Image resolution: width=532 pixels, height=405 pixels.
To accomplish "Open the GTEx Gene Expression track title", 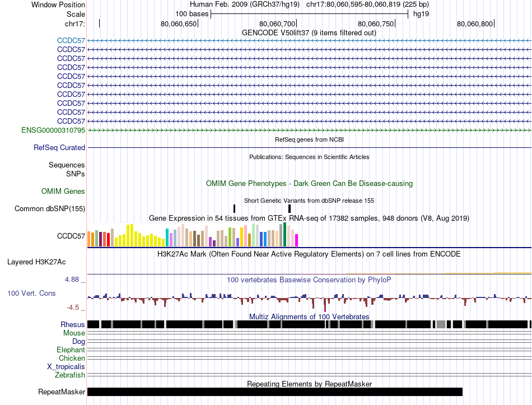I will [309, 218].
